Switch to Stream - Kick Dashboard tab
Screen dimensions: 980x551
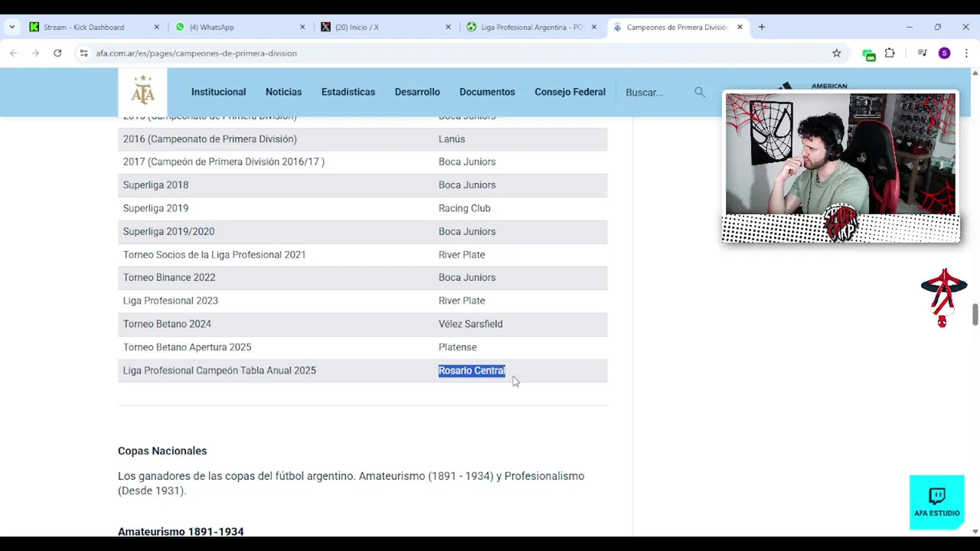[x=84, y=27]
